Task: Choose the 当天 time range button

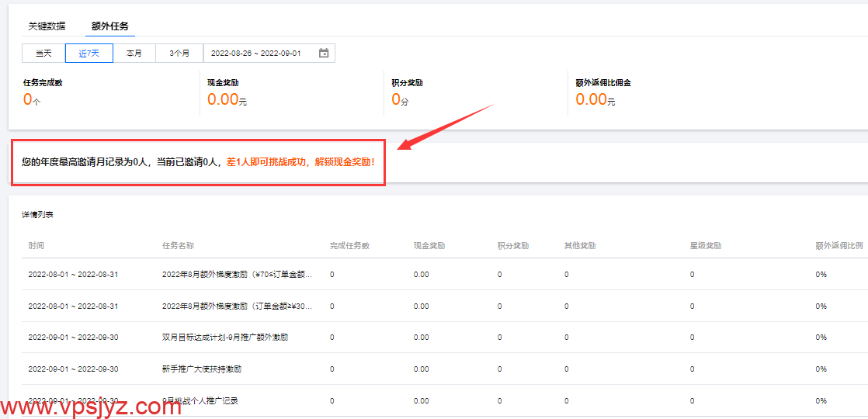Action: point(43,53)
